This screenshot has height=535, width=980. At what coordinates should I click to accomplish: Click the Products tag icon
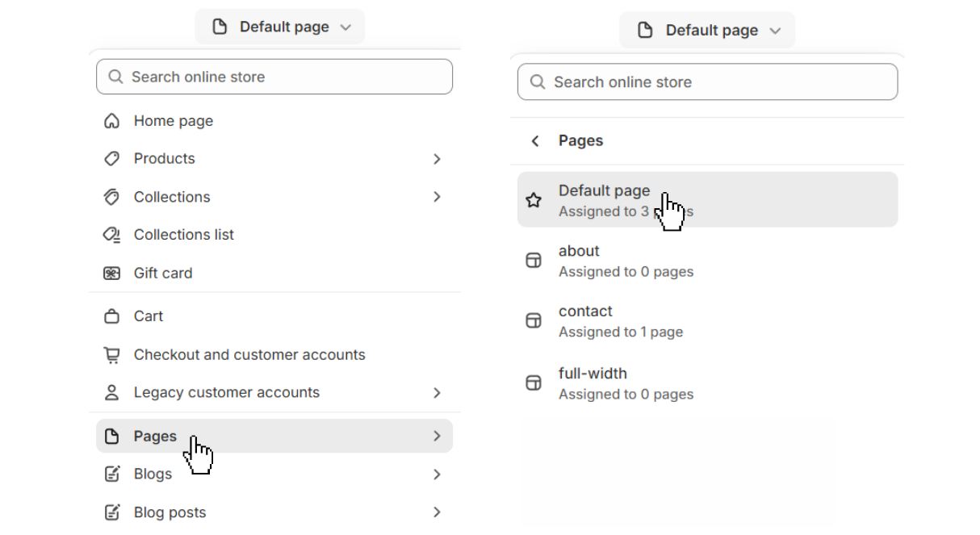pyautogui.click(x=111, y=158)
